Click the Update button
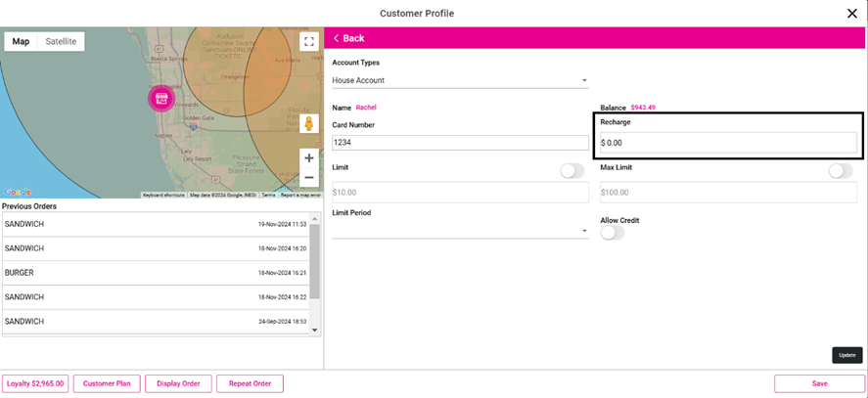Viewport: 868px width, 398px height. coord(846,355)
